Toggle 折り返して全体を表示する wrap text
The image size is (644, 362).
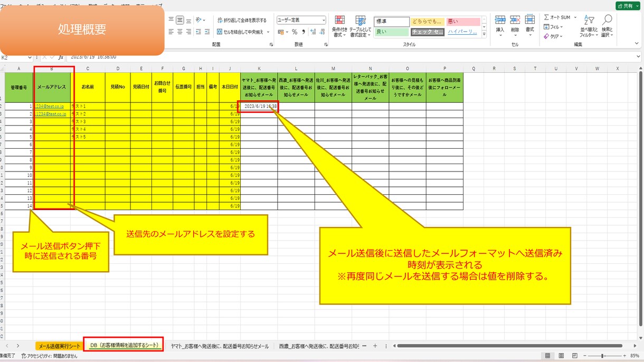point(243,20)
